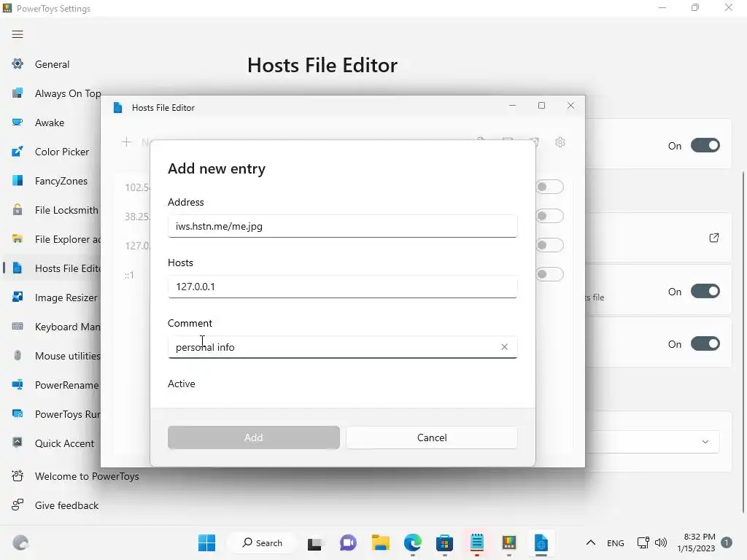Click the ENG language indicator
The image size is (747, 560).
[616, 542]
